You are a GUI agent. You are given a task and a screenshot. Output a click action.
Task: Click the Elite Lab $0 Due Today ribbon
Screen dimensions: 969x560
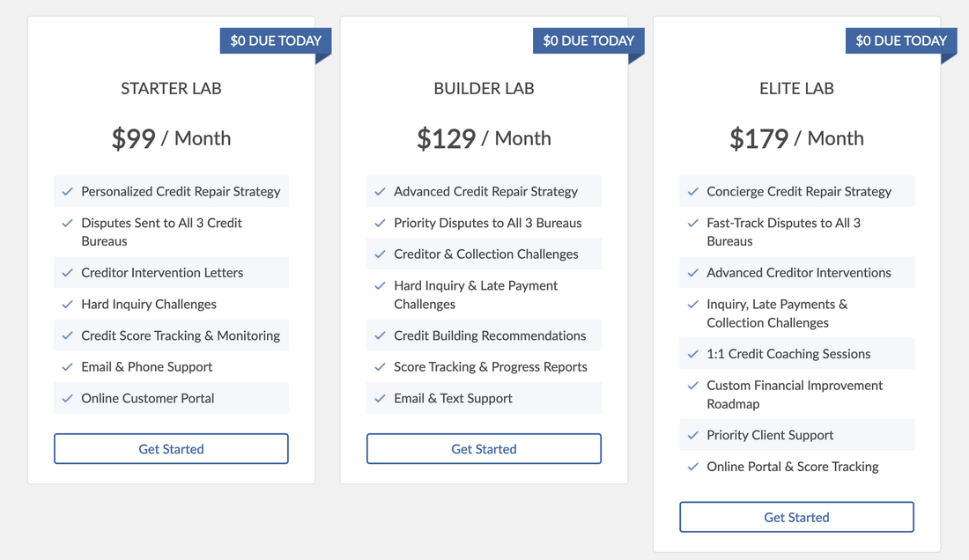pos(901,41)
